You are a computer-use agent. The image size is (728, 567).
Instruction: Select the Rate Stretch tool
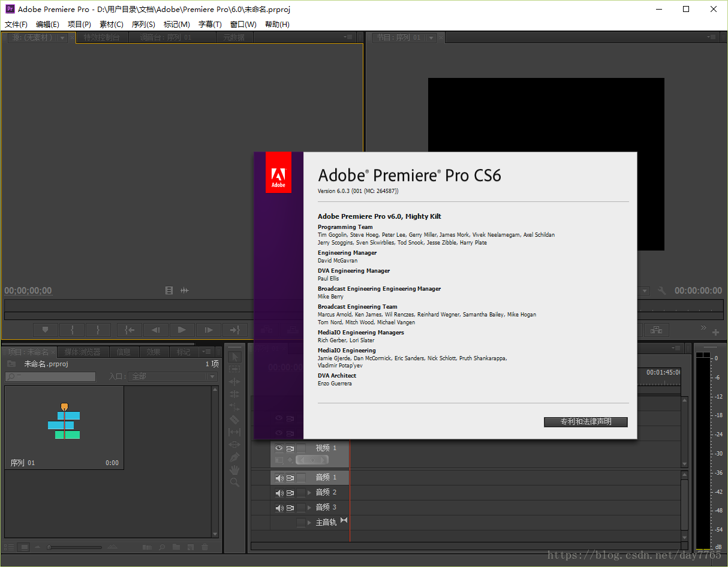click(234, 407)
